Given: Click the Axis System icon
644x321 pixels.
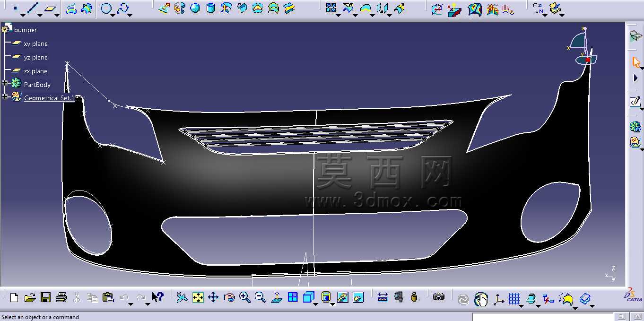Looking at the screenshot, I should point(498,299).
